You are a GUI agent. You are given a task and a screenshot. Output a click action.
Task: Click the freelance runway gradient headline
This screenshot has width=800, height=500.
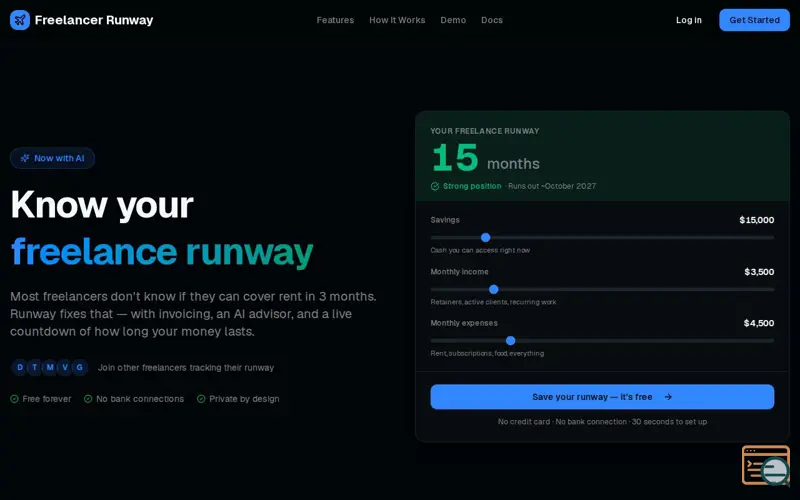tap(162, 252)
